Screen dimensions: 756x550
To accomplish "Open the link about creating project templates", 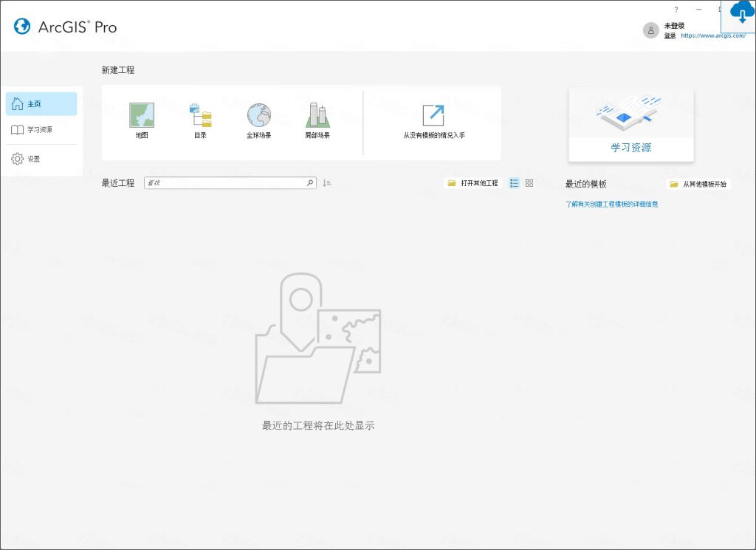I will 611,203.
